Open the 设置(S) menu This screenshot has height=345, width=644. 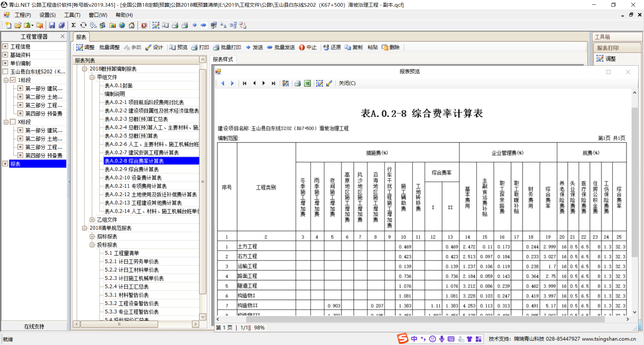(x=47, y=15)
